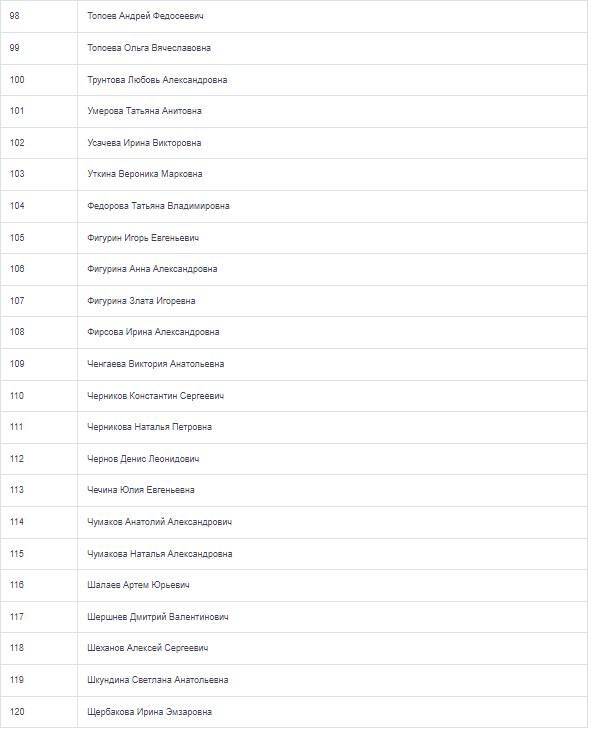Select the name Топоев Андрей Федосеевич

[x=145, y=16]
